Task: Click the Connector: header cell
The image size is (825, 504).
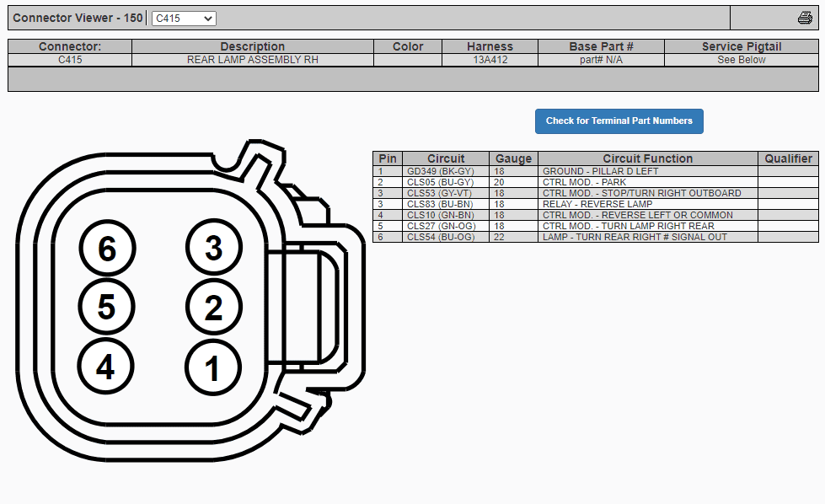Action: point(70,46)
